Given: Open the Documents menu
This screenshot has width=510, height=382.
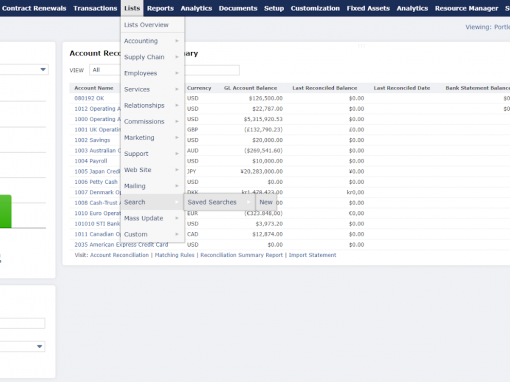Looking at the screenshot, I should pyautogui.click(x=238, y=8).
